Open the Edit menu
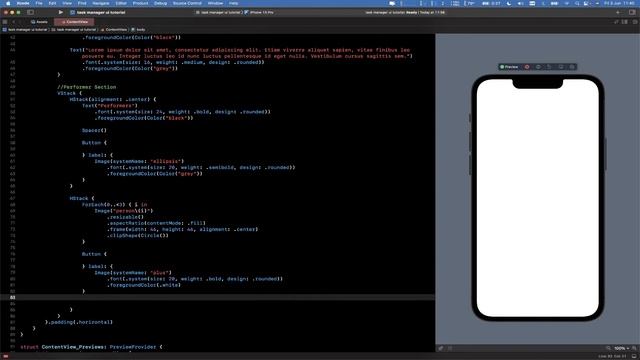Viewport: 640px width, 360px height. 52,3
